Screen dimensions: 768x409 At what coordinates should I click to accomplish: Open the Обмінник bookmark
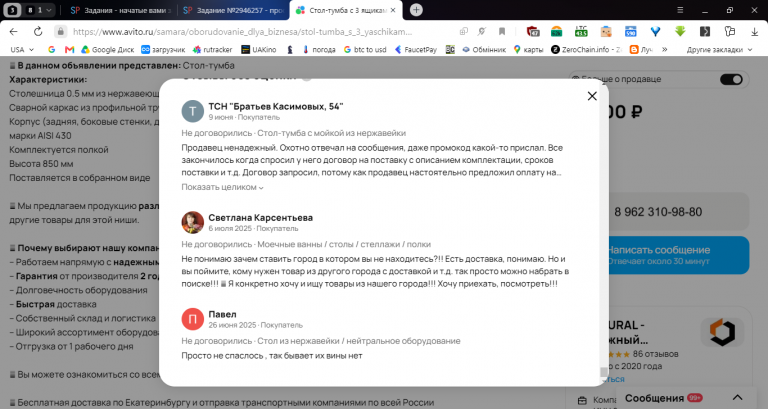484,49
